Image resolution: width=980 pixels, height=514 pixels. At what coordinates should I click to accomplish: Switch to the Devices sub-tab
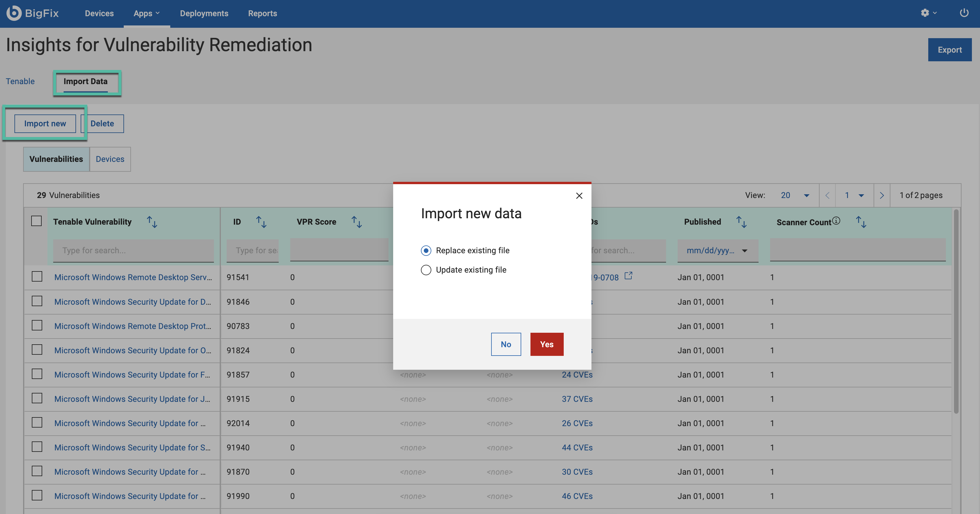tap(110, 159)
